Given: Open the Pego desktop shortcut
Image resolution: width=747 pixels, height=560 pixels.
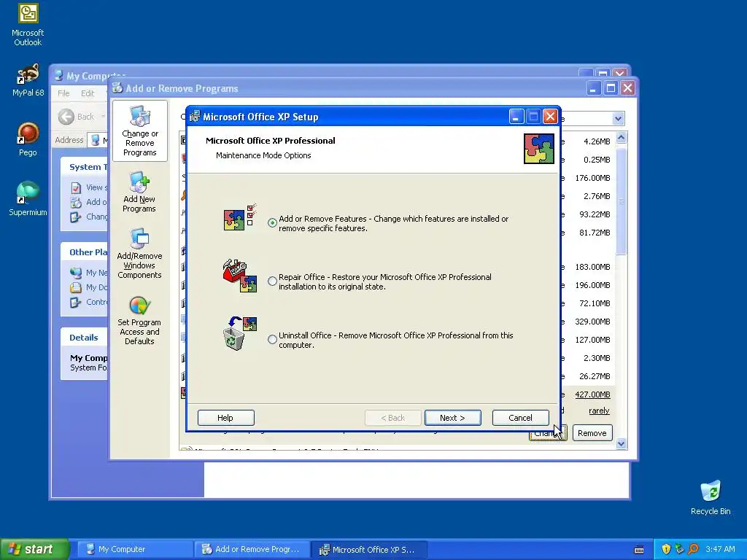Looking at the screenshot, I should (x=28, y=139).
